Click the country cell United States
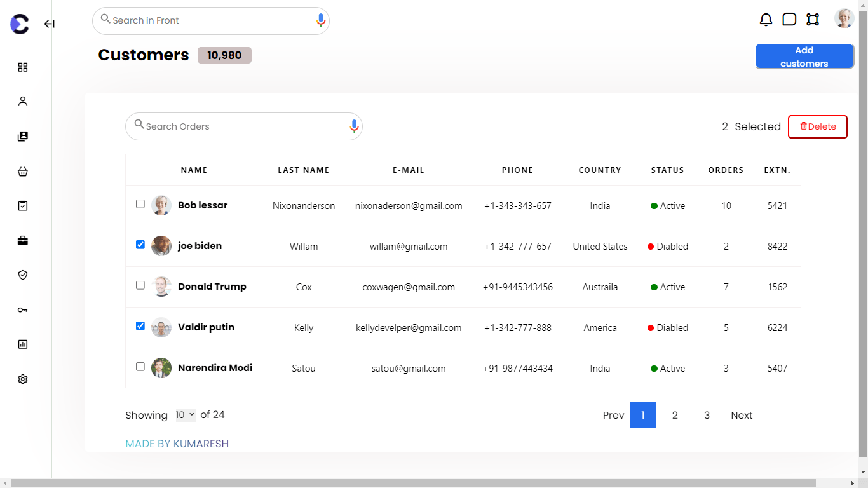Viewport: 868px width, 488px height. 600,247
